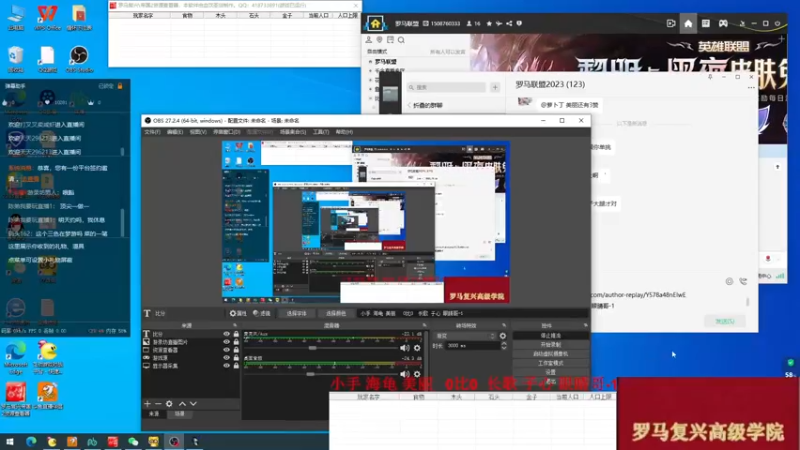Screen dimensions: 800x450
Task: Open scene transition properties gear
Action: click(503, 336)
